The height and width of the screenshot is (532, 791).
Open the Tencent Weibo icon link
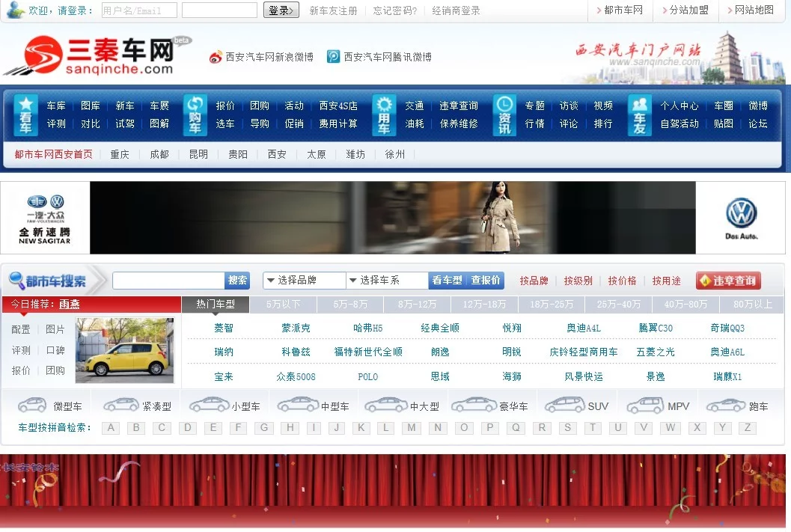coord(334,56)
